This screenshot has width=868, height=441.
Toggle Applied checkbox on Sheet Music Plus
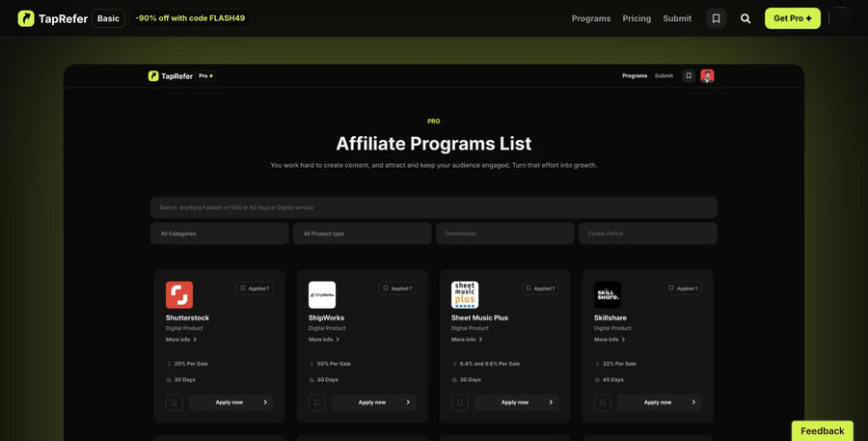click(529, 289)
